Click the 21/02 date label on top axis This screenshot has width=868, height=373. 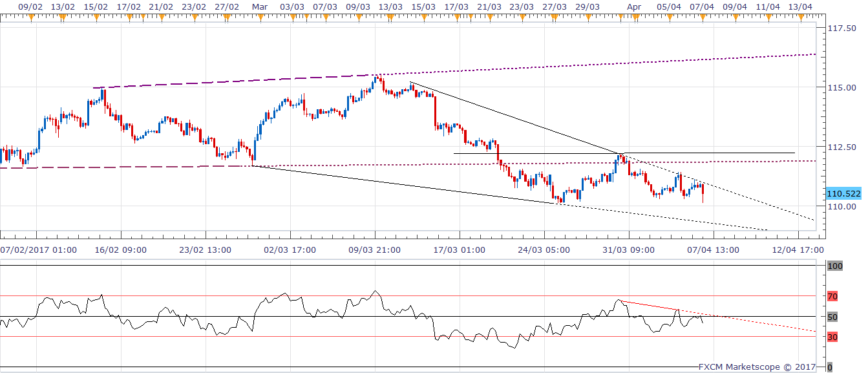point(161,6)
